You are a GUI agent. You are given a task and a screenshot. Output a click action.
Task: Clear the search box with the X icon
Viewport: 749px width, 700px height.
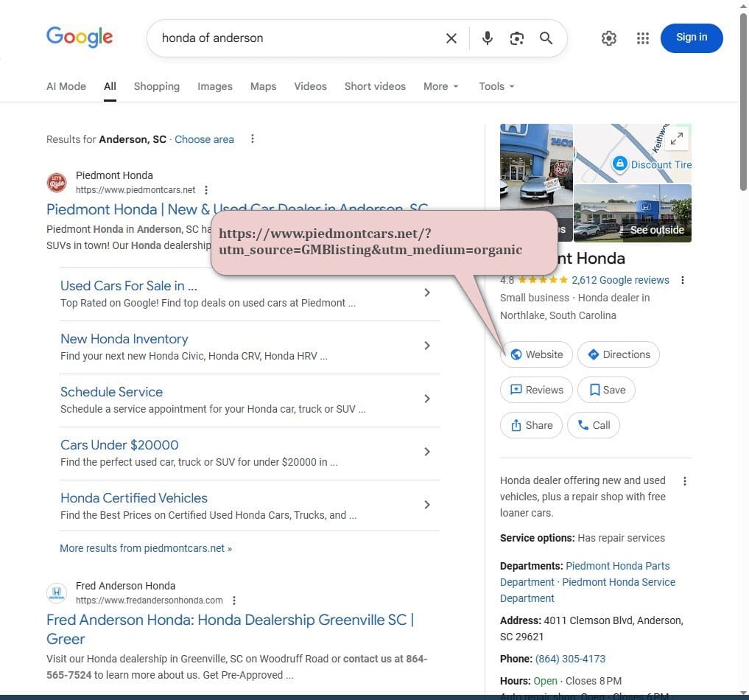pos(451,38)
